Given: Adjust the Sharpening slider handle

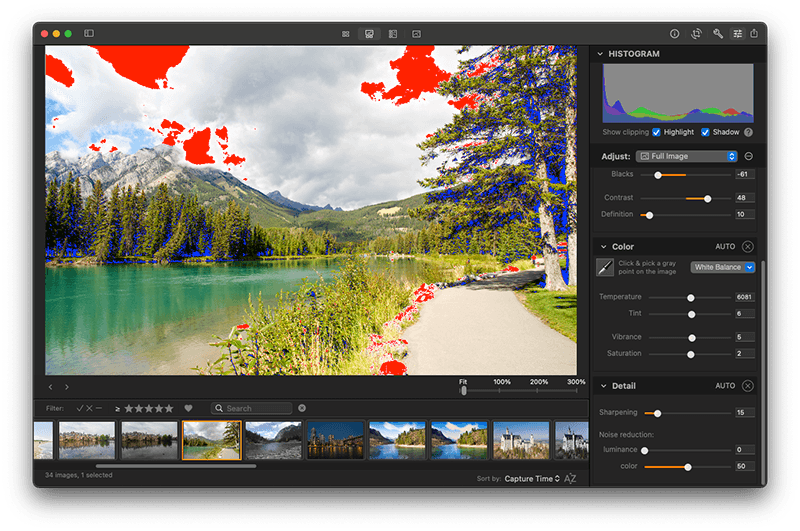Looking at the screenshot, I should [658, 413].
